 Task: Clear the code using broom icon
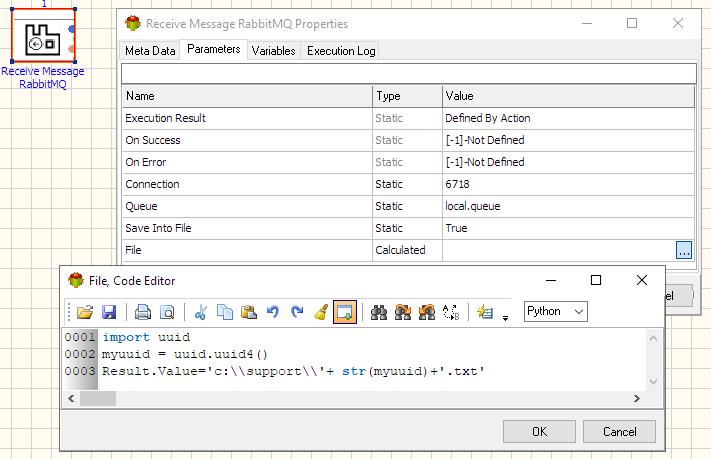(321, 312)
